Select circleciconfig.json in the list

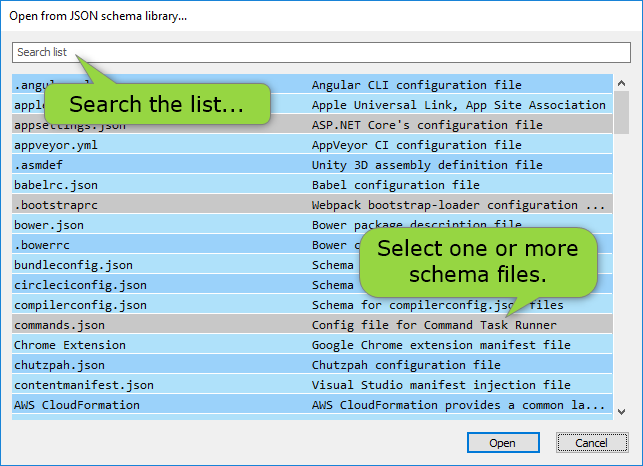pos(80,285)
